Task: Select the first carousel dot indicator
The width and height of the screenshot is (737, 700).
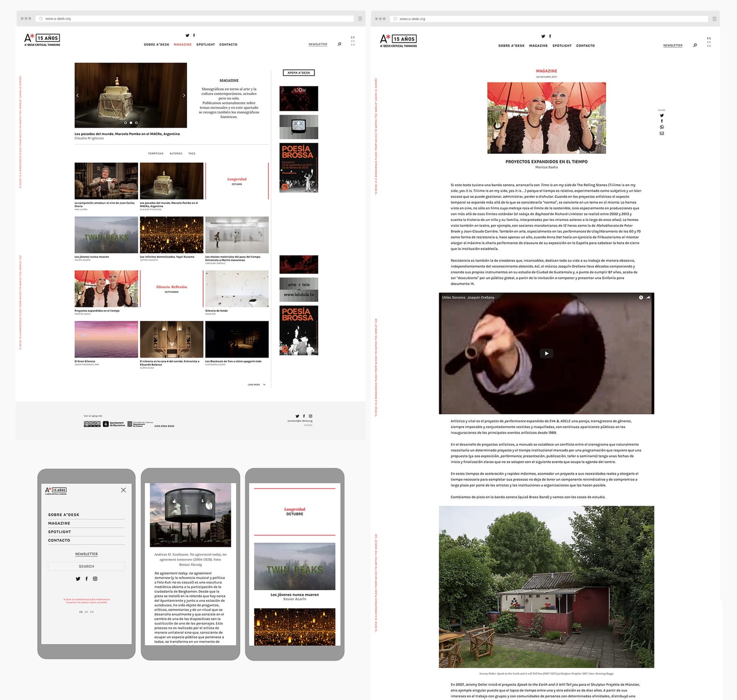Action: 125,123
